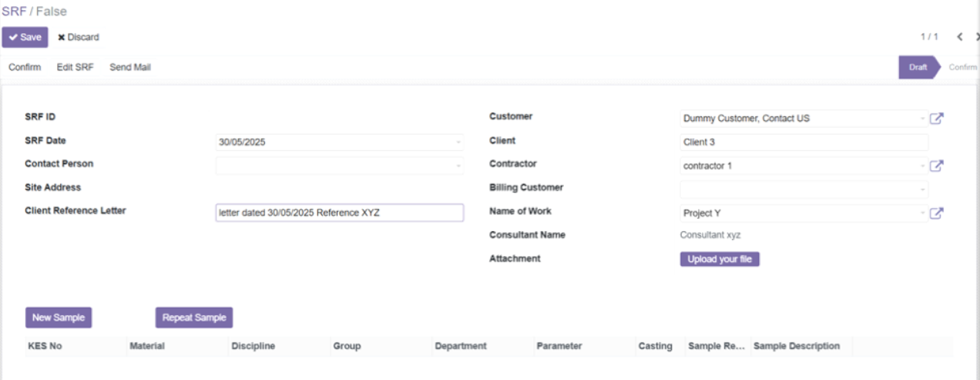Expand the SRF Date dropdown

coord(458,143)
